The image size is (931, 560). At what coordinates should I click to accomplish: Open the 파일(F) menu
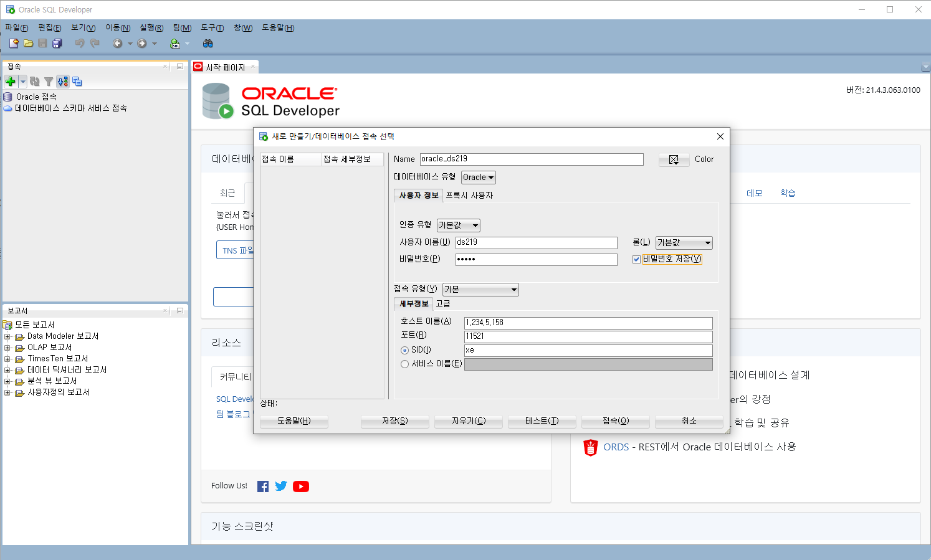click(17, 28)
